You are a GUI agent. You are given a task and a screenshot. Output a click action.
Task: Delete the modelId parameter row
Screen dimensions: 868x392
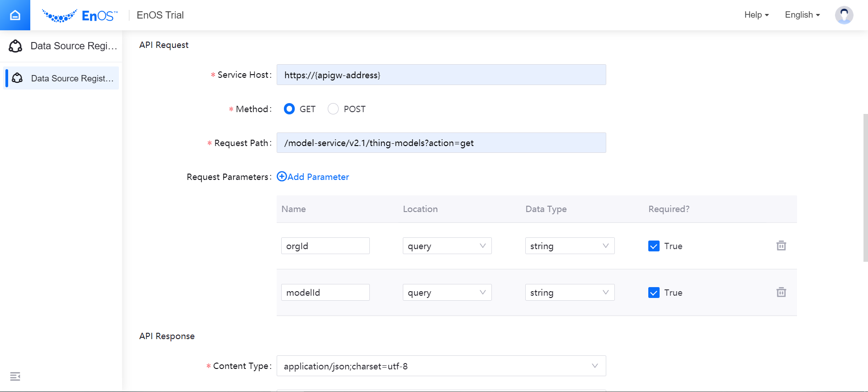pyautogui.click(x=781, y=293)
